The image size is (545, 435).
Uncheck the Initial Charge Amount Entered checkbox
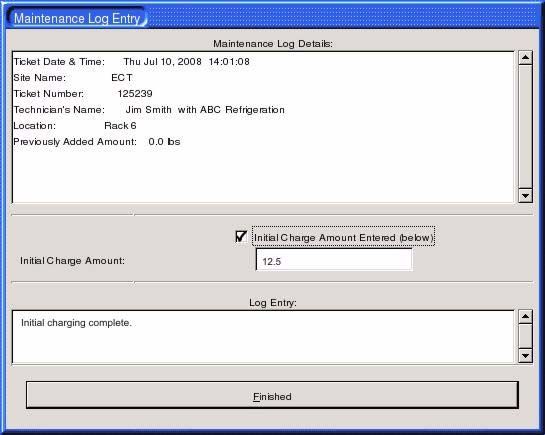coord(241,237)
